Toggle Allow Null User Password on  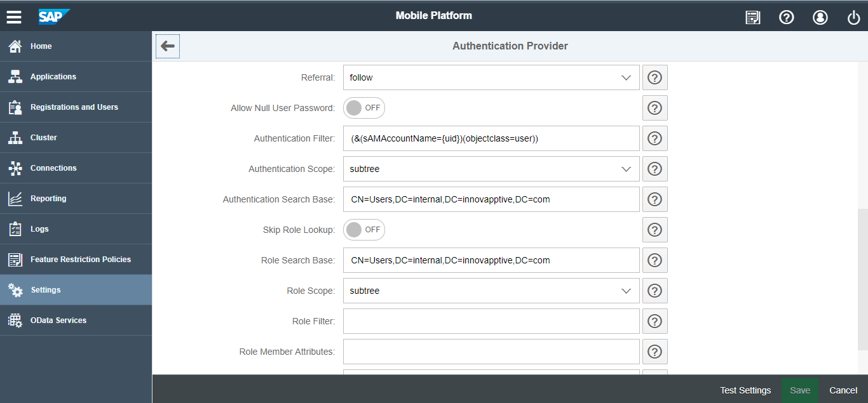363,108
